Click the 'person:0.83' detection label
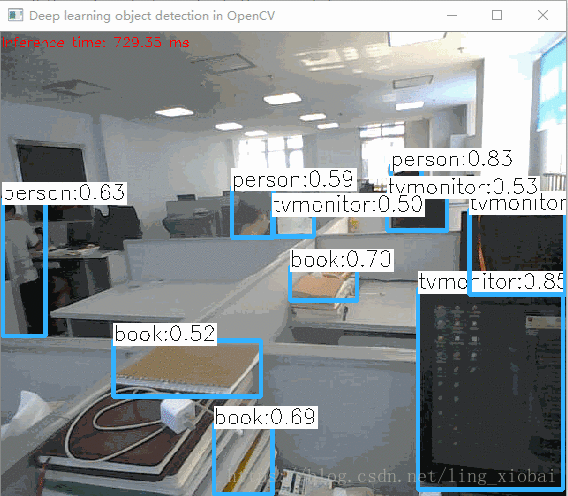The width and height of the screenshot is (568, 496). coord(452,159)
